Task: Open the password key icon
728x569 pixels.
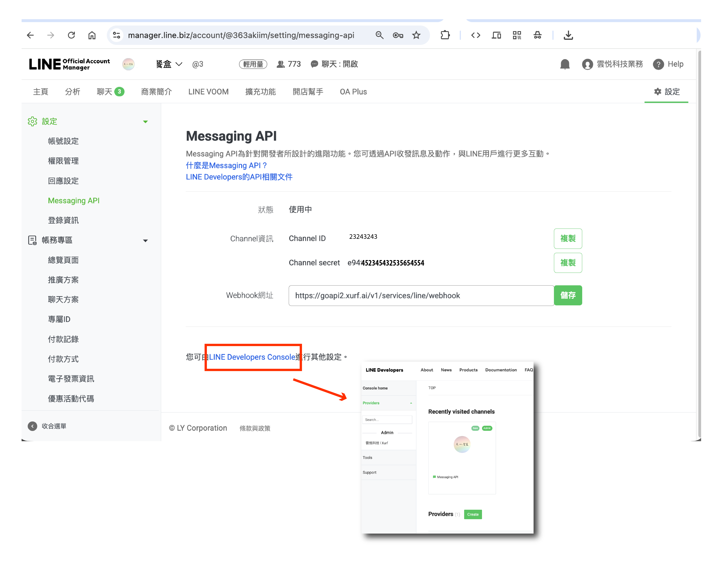Action: coord(398,35)
